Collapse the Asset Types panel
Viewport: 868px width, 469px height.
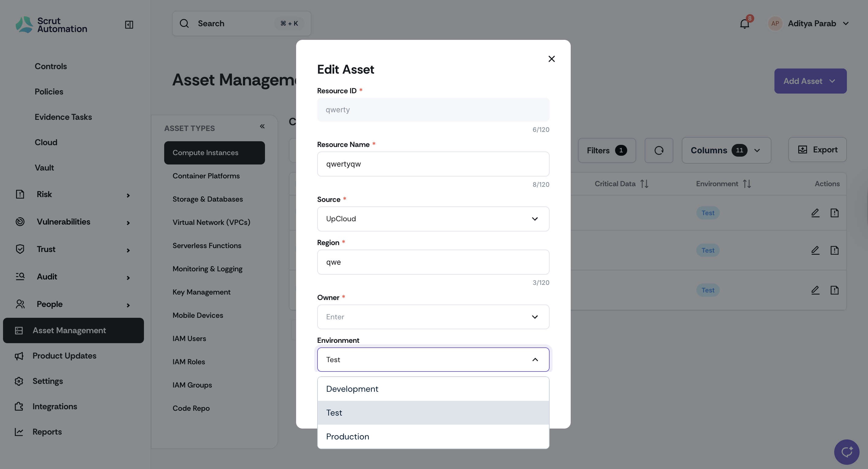pyautogui.click(x=262, y=126)
